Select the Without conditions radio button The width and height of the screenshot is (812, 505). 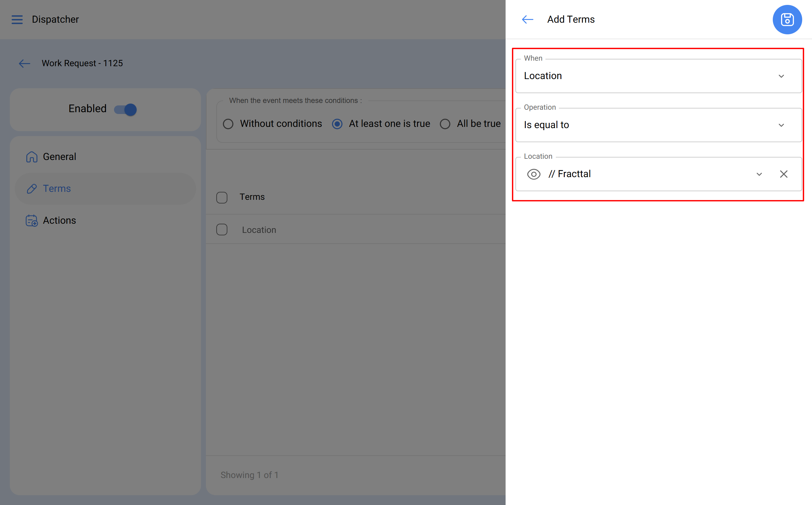pyautogui.click(x=228, y=124)
